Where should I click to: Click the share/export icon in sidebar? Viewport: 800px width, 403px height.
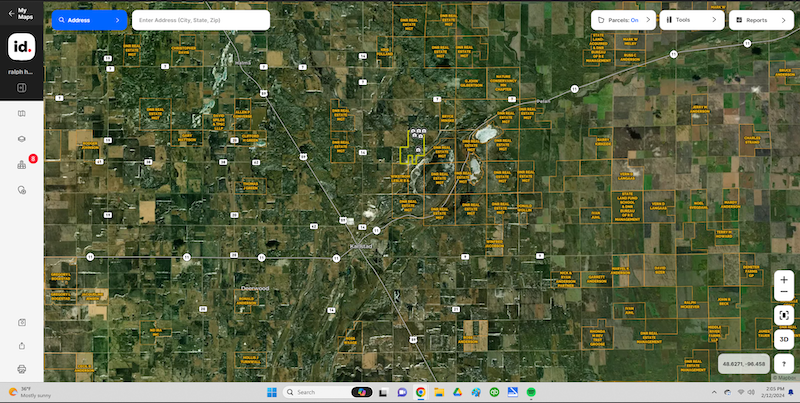pos(21,346)
